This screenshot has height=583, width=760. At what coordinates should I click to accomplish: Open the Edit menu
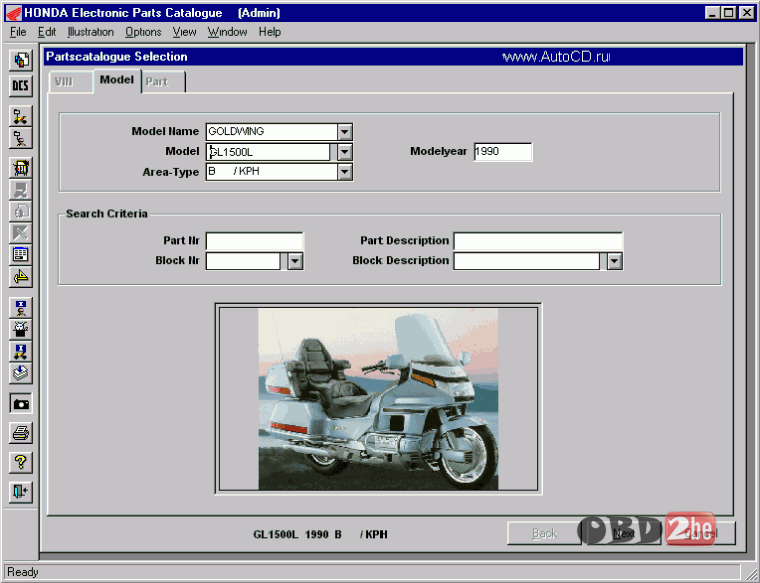point(47,32)
